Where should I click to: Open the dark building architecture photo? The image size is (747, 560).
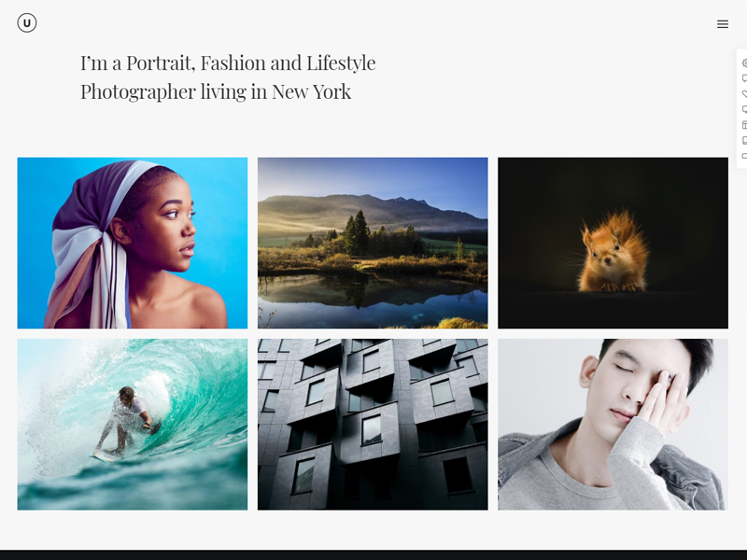tap(373, 425)
